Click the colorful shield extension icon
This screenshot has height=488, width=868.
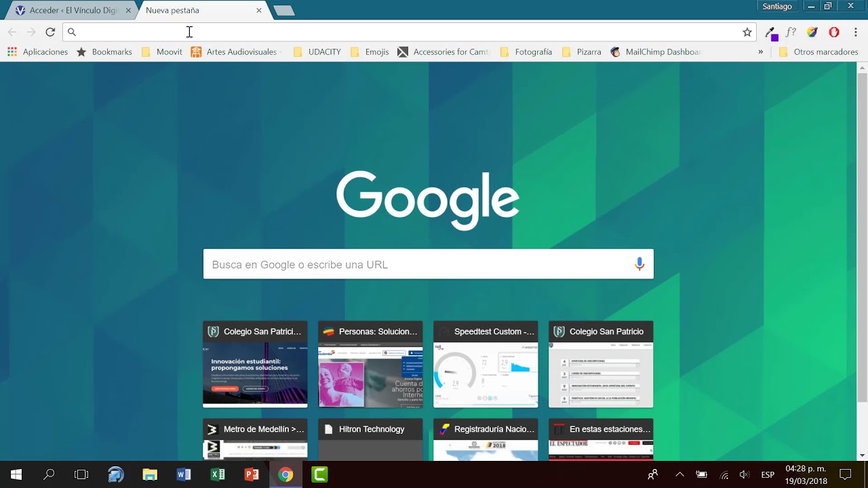point(812,32)
